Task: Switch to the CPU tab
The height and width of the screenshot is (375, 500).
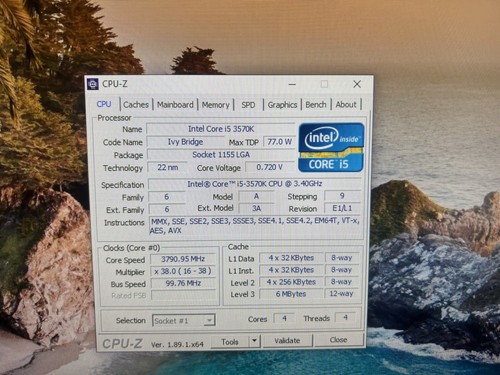Action: 104,104
